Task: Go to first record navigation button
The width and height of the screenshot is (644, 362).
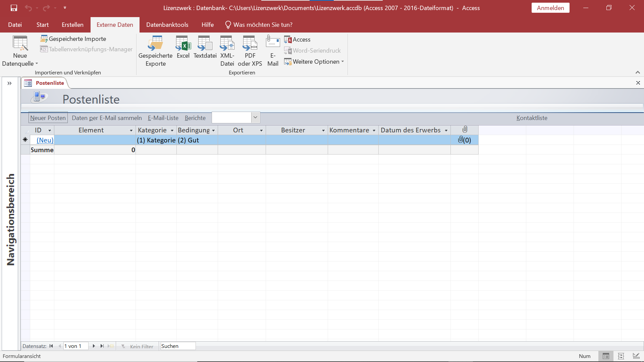Action: 51,346
